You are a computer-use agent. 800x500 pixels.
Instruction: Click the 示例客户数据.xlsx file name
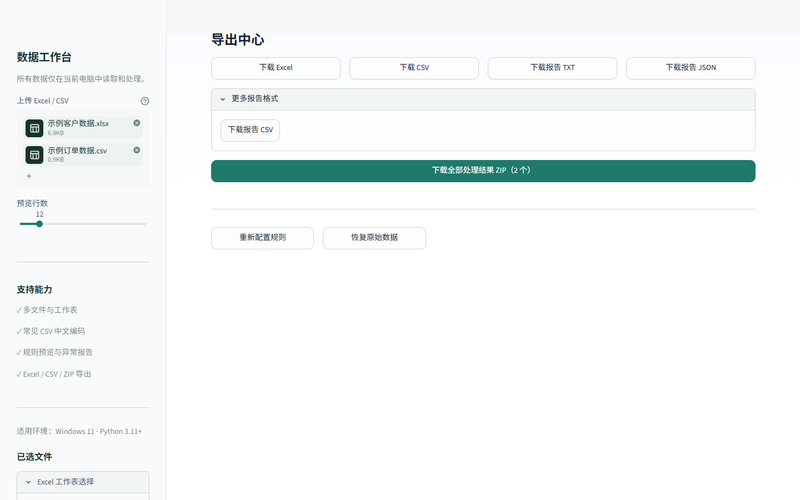pyautogui.click(x=78, y=123)
